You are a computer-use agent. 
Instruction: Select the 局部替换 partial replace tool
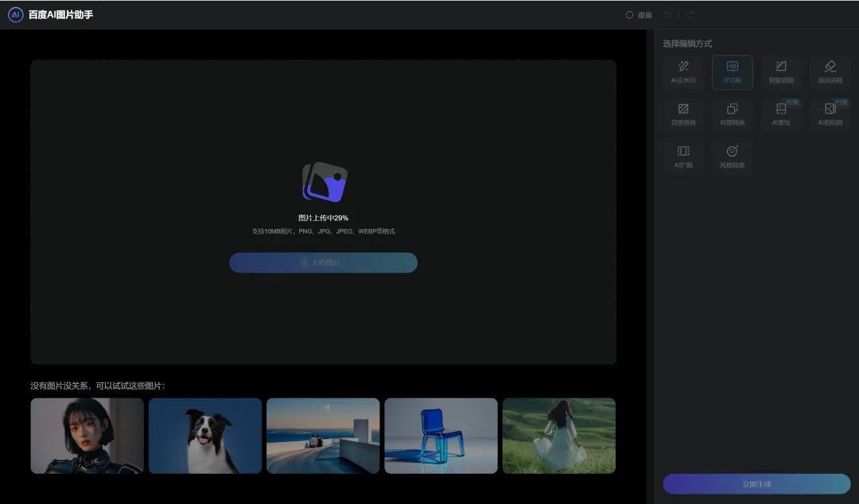click(x=733, y=114)
